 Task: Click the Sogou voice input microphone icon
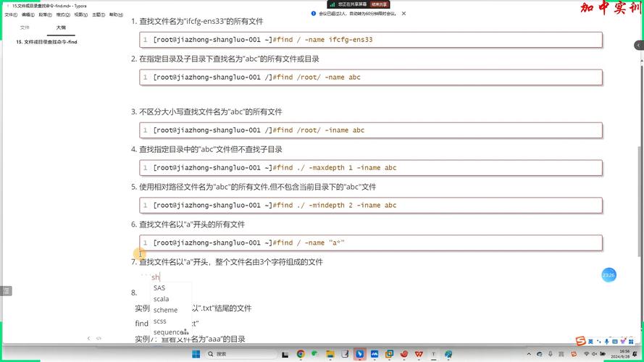point(606,342)
